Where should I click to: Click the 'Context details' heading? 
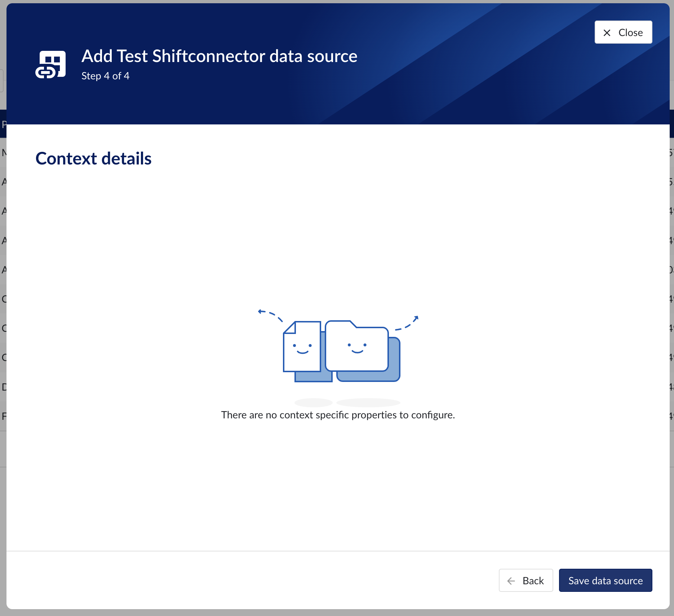point(93,159)
